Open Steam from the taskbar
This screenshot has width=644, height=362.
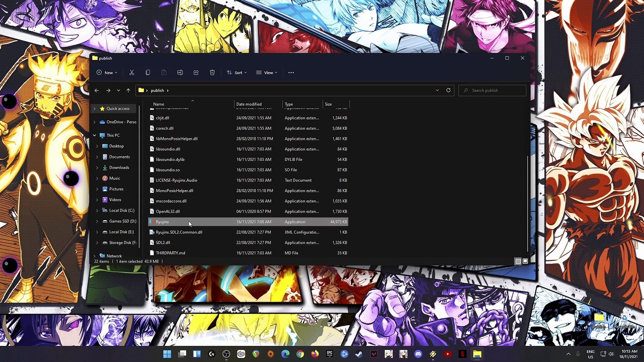click(359, 354)
